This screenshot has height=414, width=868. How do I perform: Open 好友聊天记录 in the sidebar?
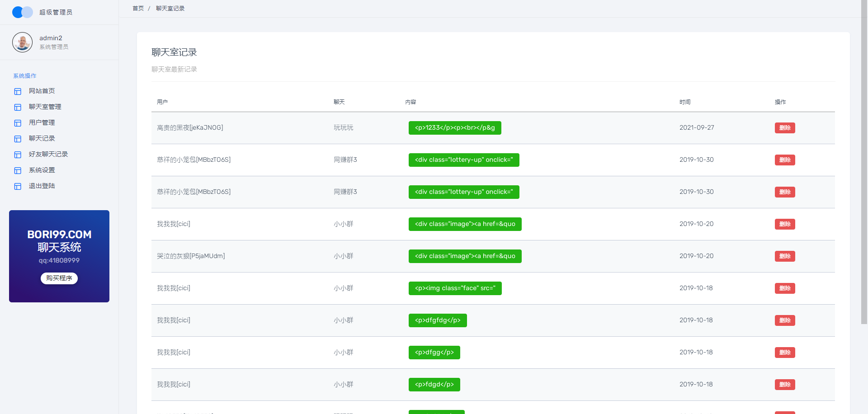click(x=48, y=154)
